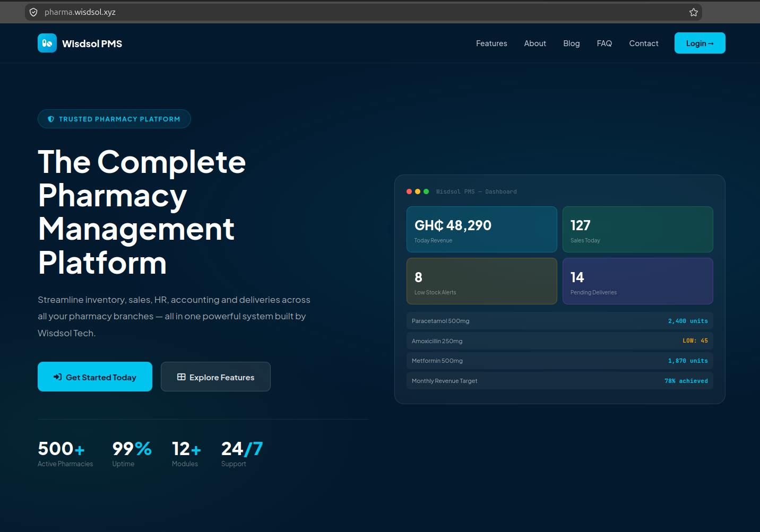Viewport: 760px width, 532px height.
Task: Click the main hero heading
Action: [x=142, y=212]
